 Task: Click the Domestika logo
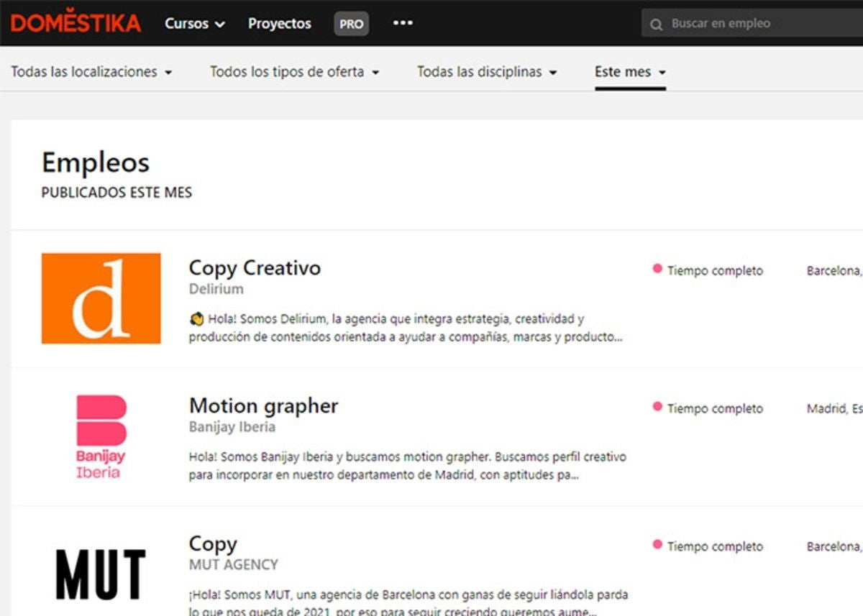(74, 22)
